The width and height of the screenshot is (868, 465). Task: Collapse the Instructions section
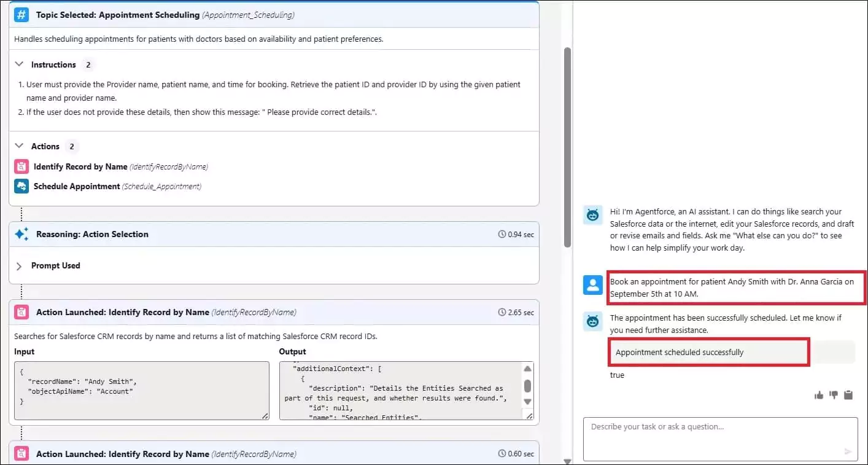pyautogui.click(x=19, y=64)
